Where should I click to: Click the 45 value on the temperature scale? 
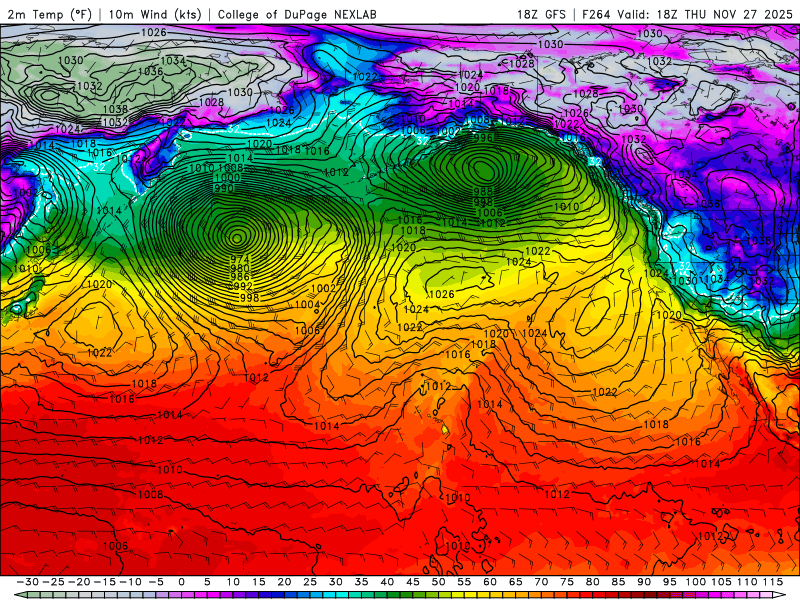tap(413, 582)
